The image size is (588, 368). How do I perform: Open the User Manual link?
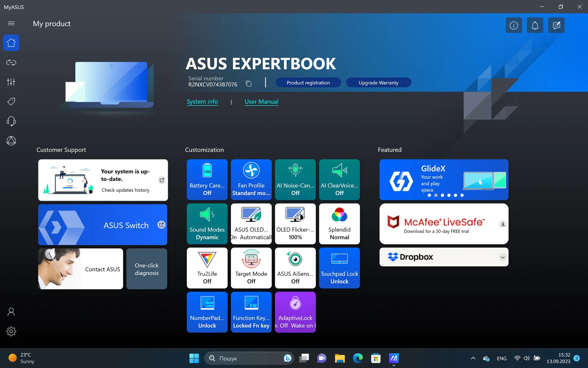262,102
